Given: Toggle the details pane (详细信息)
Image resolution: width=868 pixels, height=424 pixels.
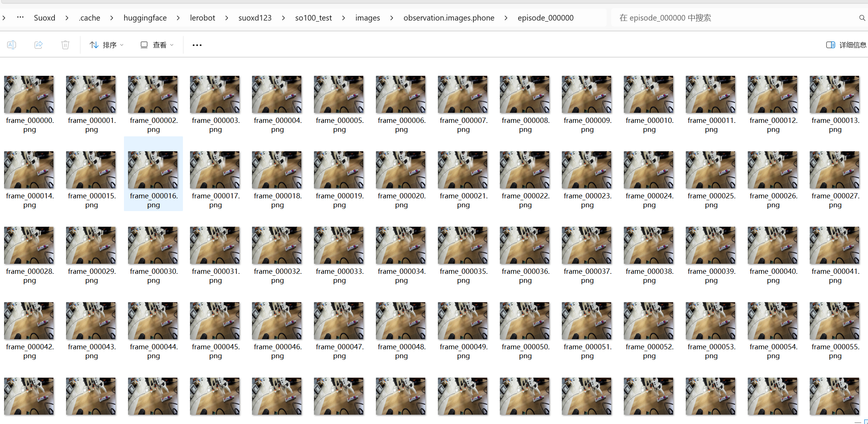Looking at the screenshot, I should (x=846, y=45).
